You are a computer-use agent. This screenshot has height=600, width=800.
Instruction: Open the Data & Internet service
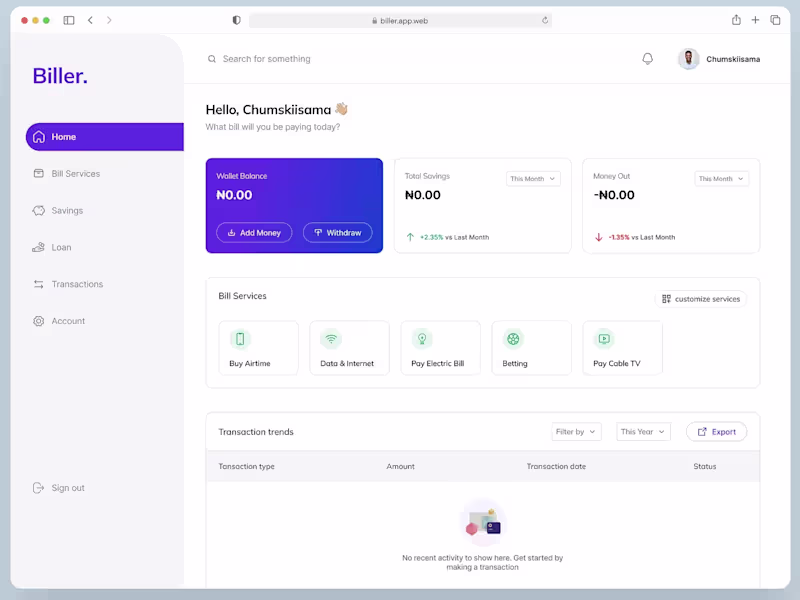click(x=331, y=340)
